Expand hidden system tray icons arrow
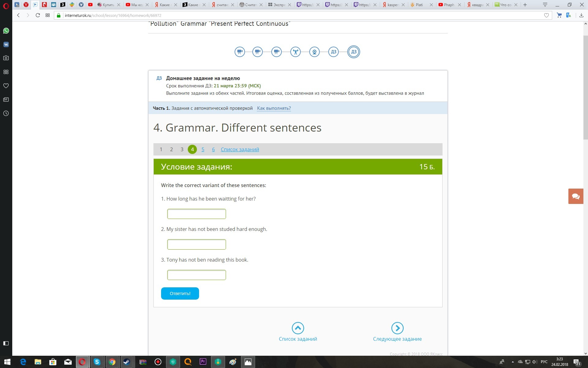Image resolution: width=588 pixels, height=368 pixels. 512,362
